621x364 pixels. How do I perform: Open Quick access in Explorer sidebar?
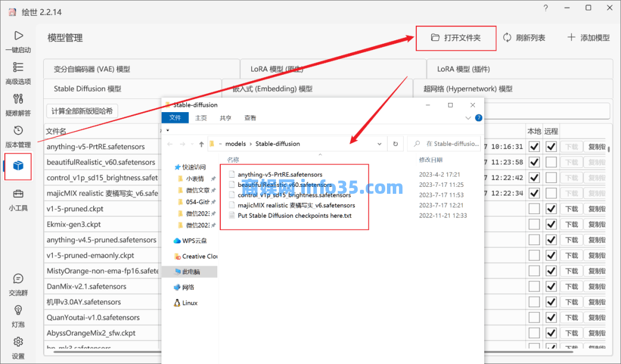[190, 167]
